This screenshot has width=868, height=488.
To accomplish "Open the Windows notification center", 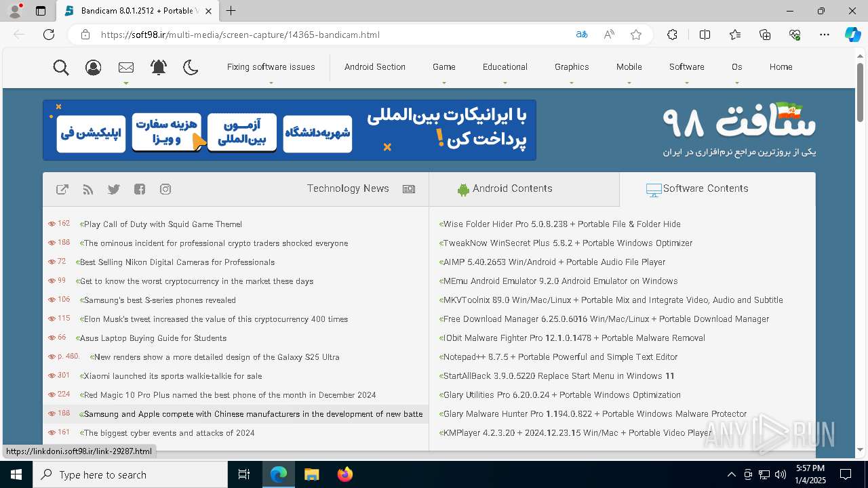I will pos(846,474).
